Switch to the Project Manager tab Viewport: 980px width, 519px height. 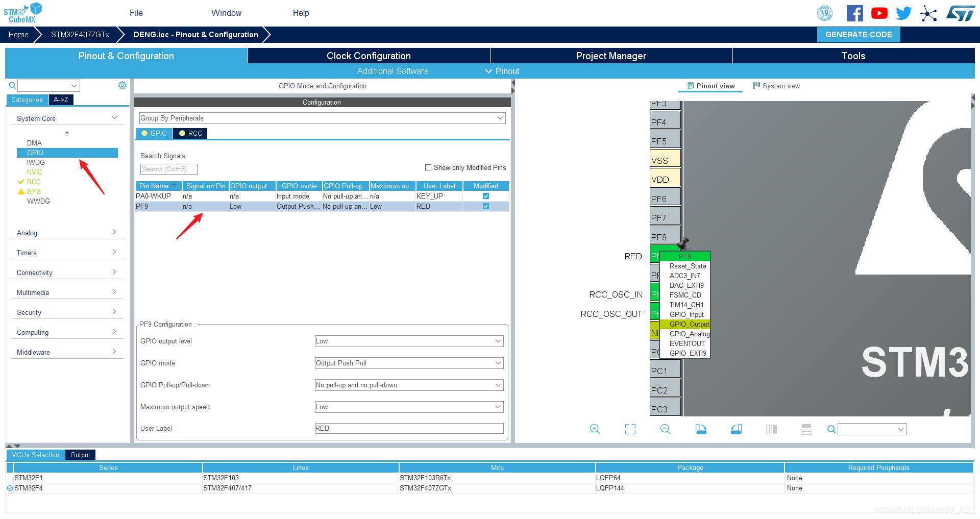click(611, 56)
